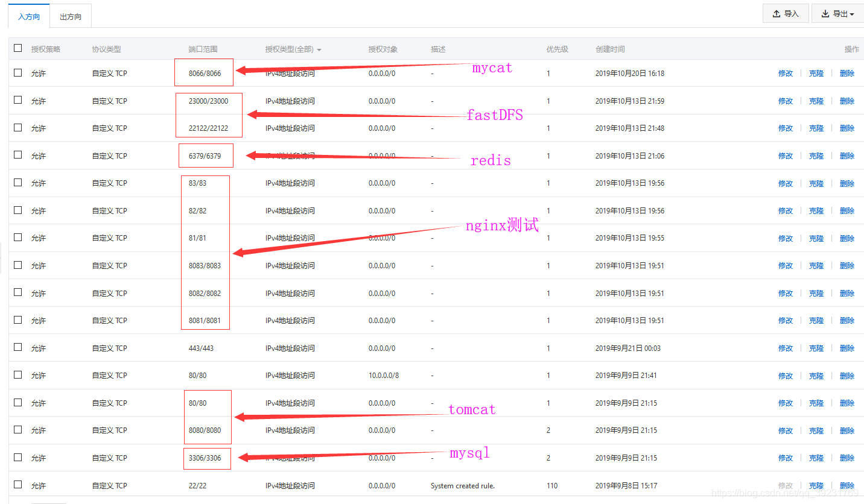Click the 授权策略 column header

click(46, 49)
